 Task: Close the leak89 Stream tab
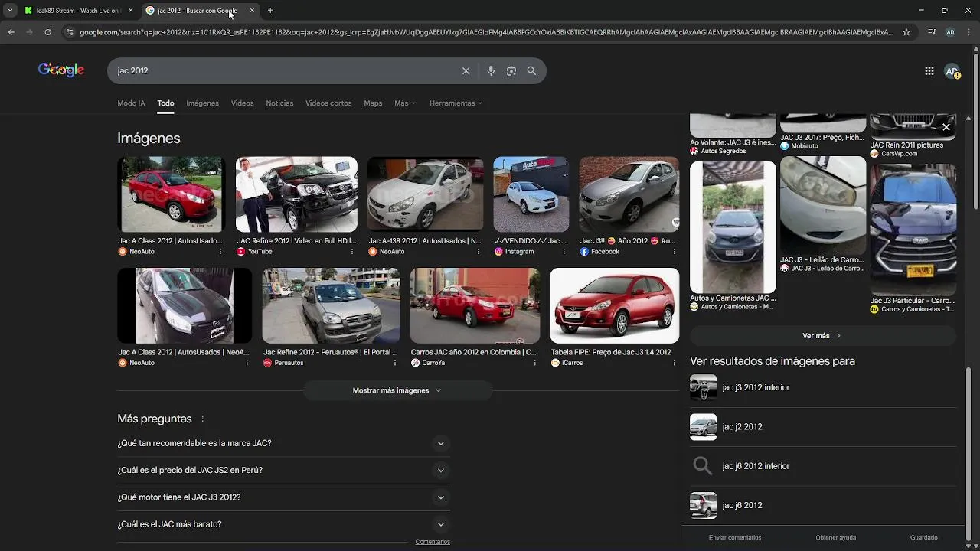tap(131, 10)
